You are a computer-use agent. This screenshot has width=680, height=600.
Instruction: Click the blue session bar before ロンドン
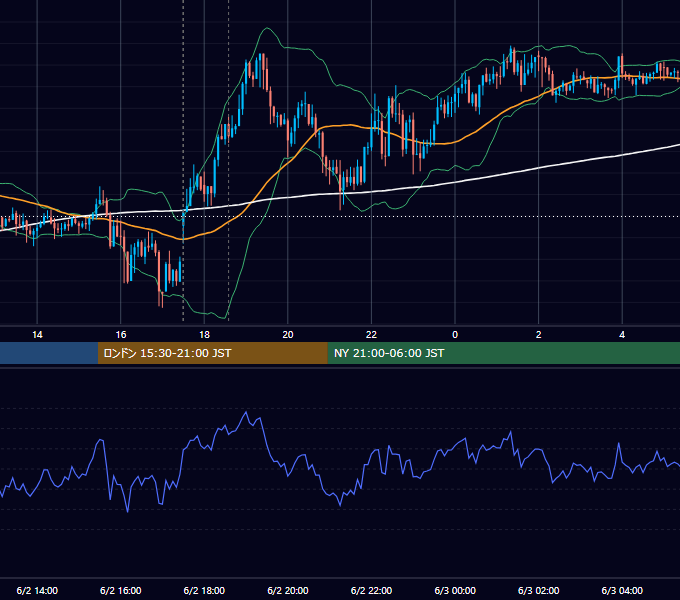49,353
